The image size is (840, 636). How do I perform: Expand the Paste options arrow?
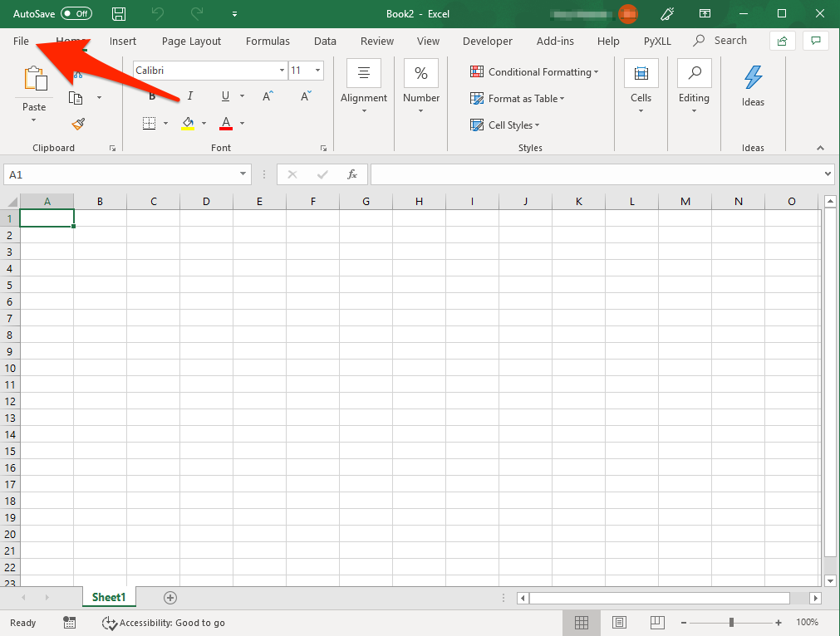click(34, 120)
